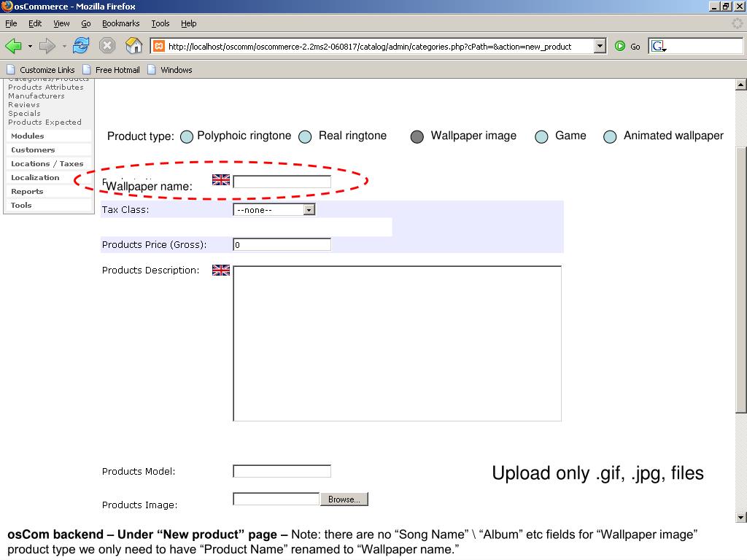Screen dimensions: 747x560
Task: Open the File menu
Action: pyautogui.click(x=11, y=23)
